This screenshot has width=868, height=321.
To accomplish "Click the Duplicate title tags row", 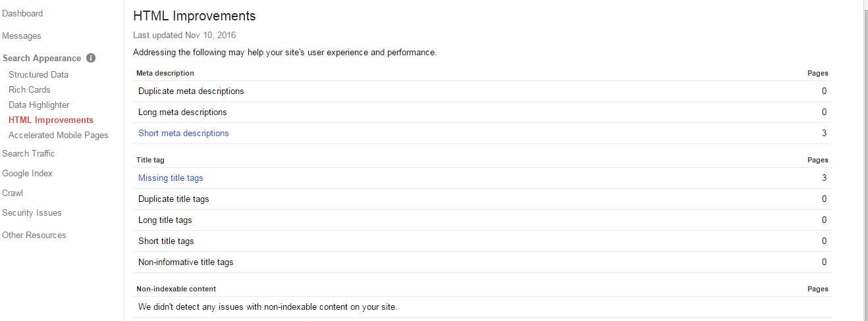I will click(482, 199).
